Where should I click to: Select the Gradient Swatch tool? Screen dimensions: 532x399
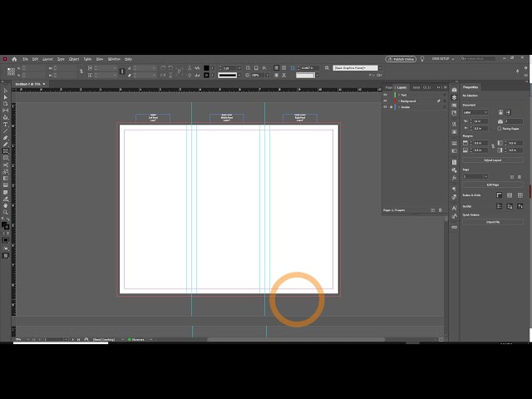click(x=6, y=179)
